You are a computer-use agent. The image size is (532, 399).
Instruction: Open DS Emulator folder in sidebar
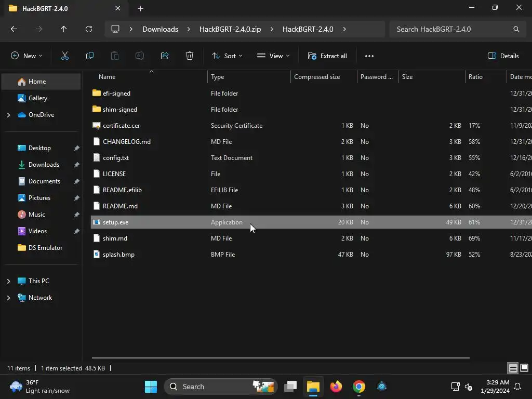point(41,248)
